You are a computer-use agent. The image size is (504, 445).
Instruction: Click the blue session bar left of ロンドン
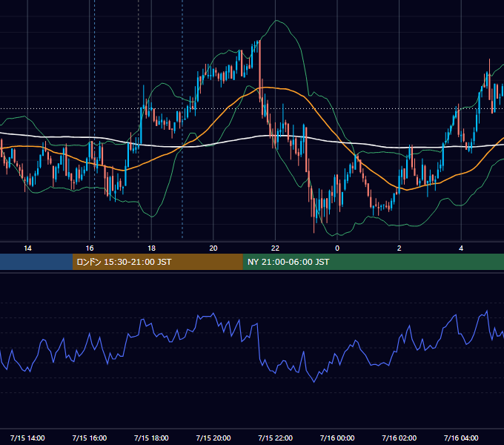(36, 262)
